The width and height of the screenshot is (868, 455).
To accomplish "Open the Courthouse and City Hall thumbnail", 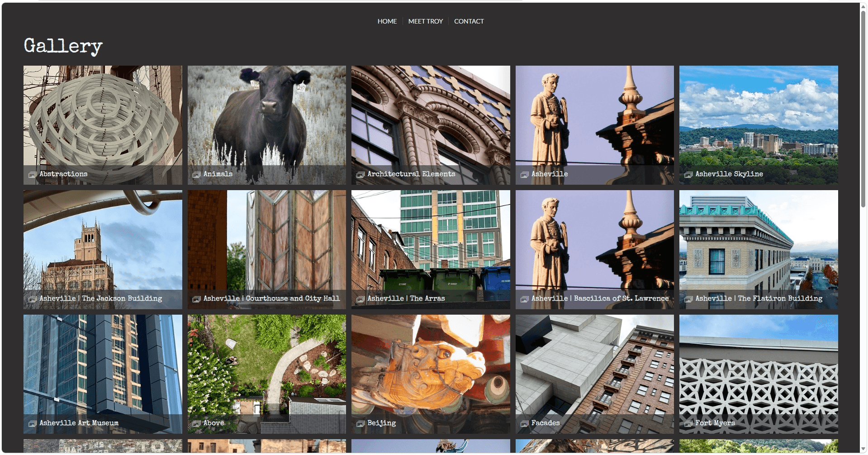I will pos(267,249).
